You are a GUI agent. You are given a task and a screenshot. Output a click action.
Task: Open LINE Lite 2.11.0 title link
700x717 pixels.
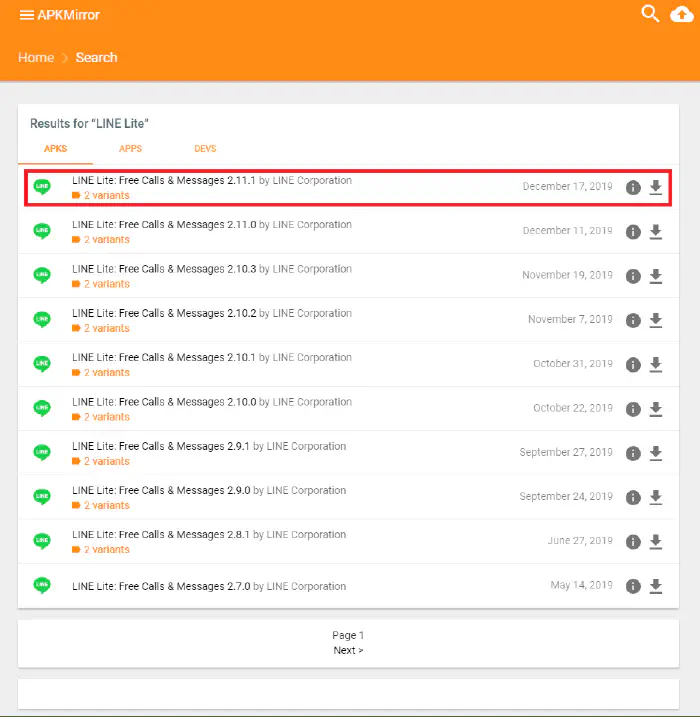(164, 225)
